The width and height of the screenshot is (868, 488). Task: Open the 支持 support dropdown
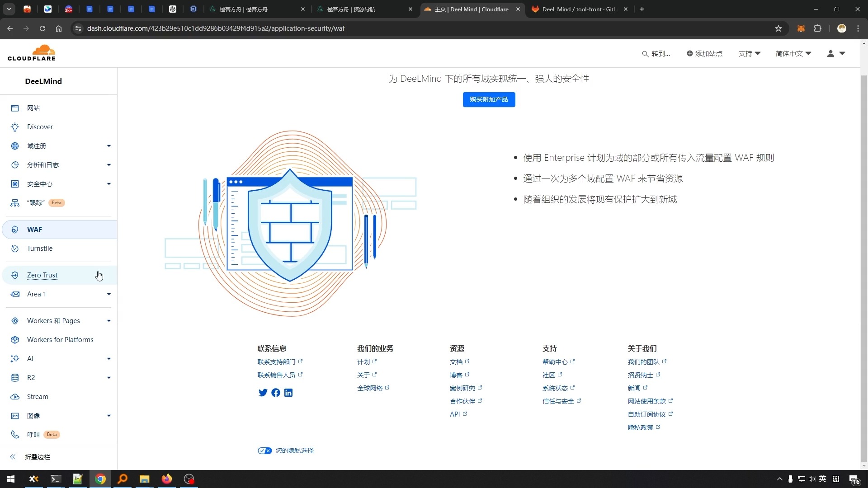(749, 53)
